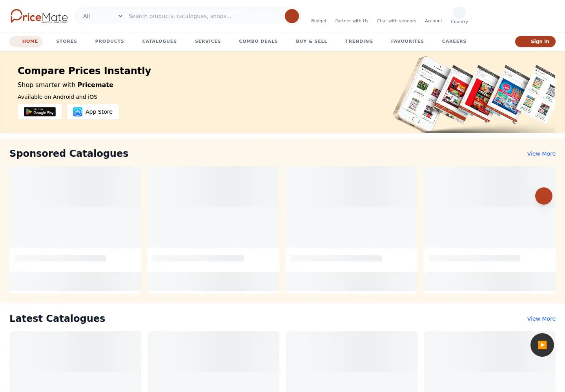
Task: Click the round red search button
Action: (292, 16)
